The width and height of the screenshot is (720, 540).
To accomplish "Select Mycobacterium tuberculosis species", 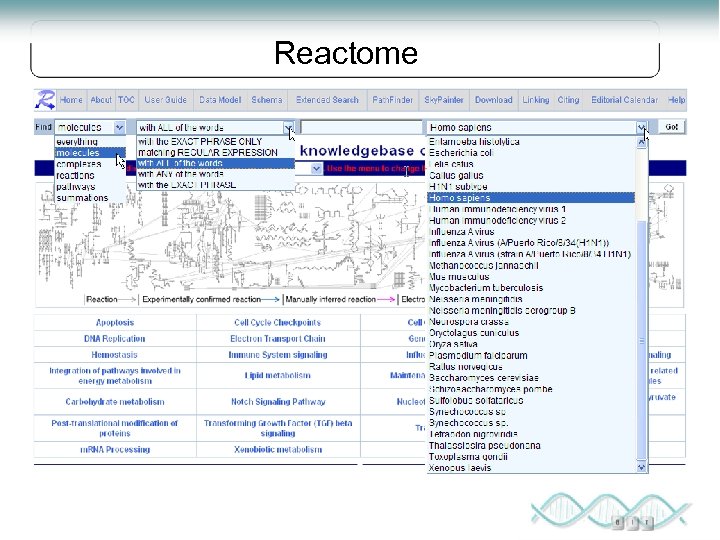I will 531,288.
